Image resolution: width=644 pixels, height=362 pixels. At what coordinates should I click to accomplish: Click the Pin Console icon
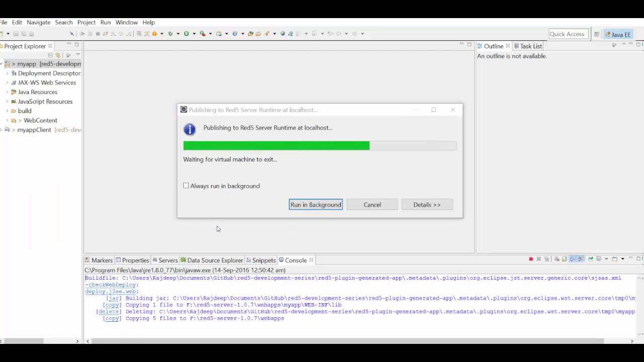(591, 259)
